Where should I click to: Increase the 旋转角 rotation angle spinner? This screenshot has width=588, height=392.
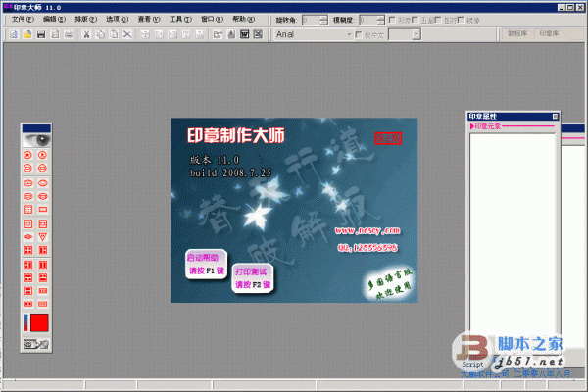pyautogui.click(x=324, y=18)
